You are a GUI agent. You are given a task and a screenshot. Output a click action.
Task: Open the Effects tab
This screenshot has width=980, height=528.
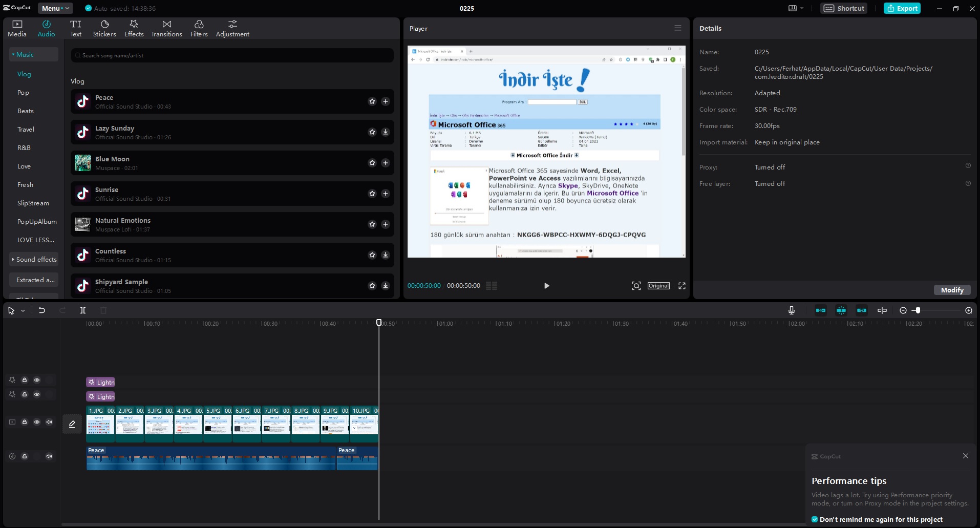point(134,28)
